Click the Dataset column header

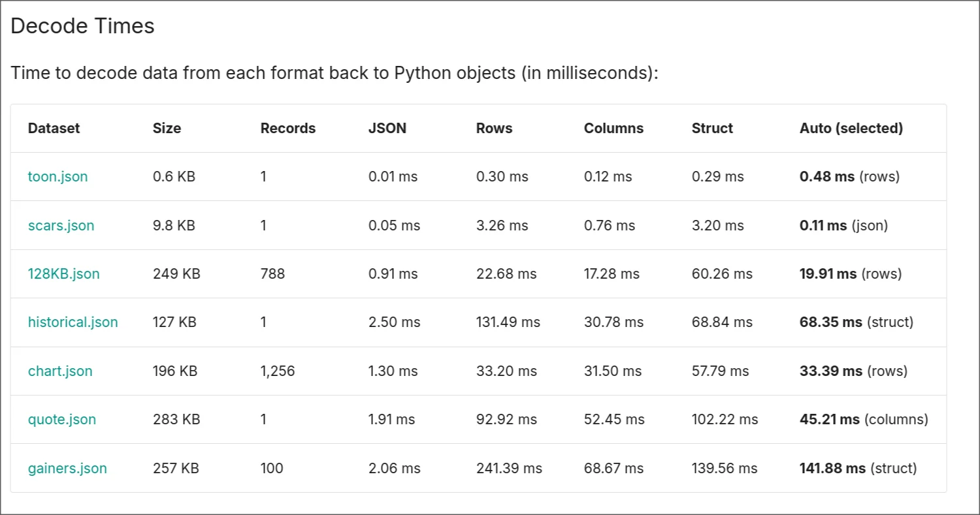(x=54, y=129)
